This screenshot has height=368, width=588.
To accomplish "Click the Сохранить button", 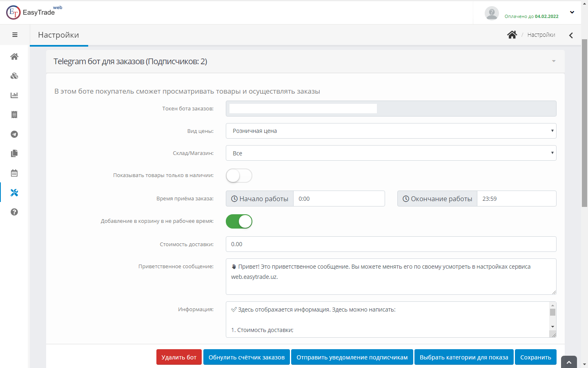I will click(536, 357).
